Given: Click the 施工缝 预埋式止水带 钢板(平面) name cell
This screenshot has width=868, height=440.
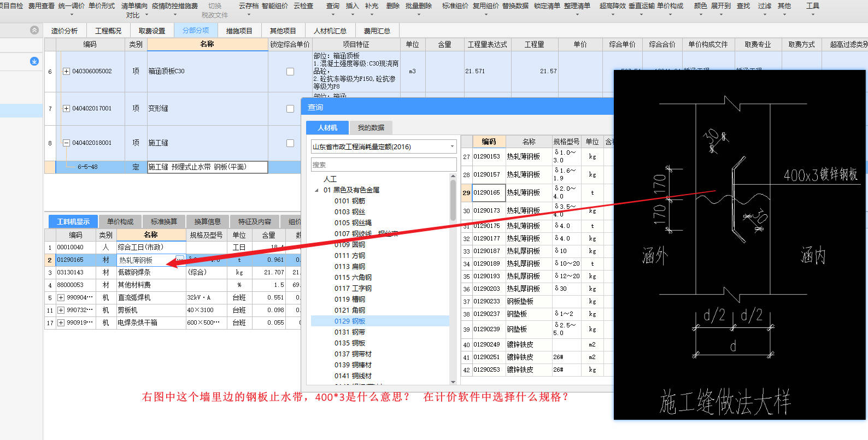Looking at the screenshot, I should pyautogui.click(x=208, y=167).
